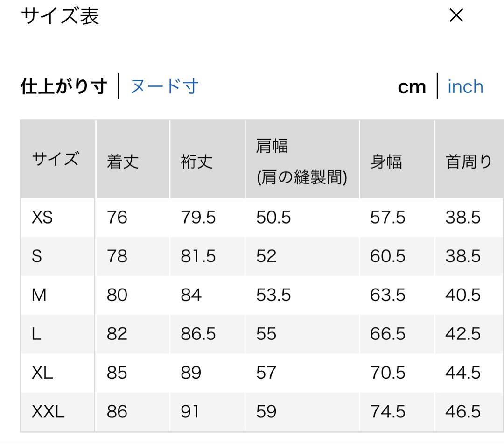The height and width of the screenshot is (444, 504).
Task: Click the 肩幅 (肩の縫製間) column header
Action: click(x=301, y=162)
